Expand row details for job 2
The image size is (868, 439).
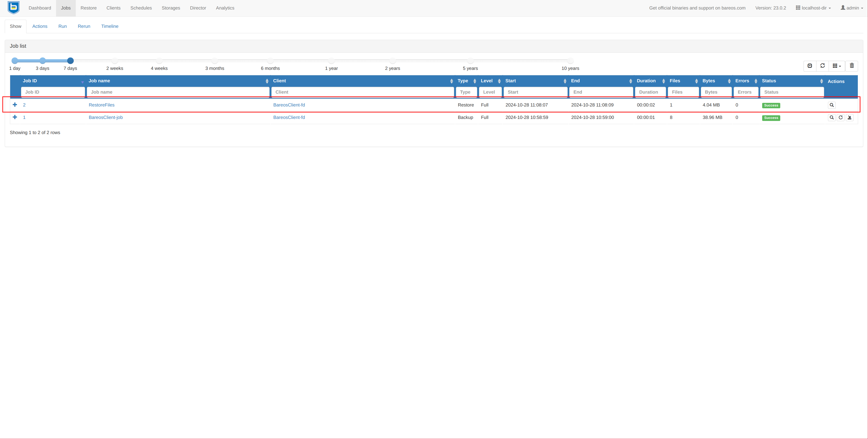coord(15,105)
